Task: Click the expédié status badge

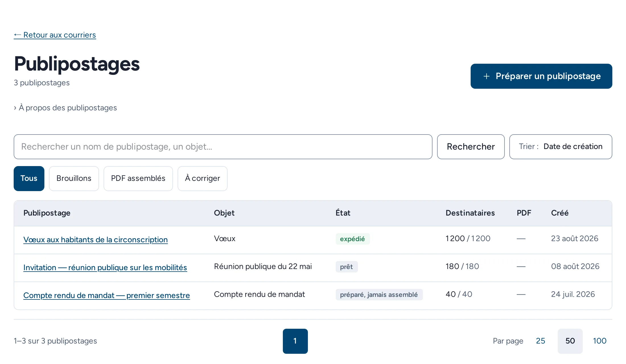Action: pos(353,239)
